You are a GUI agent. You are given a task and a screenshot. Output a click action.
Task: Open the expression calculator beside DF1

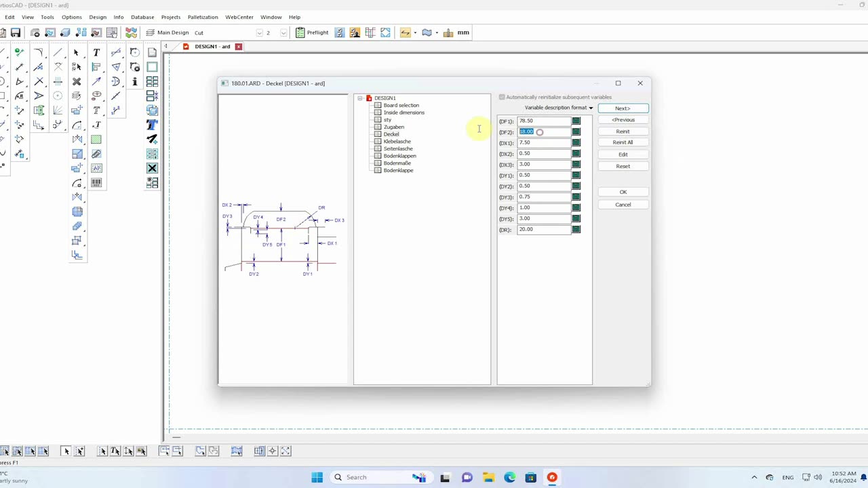576,121
